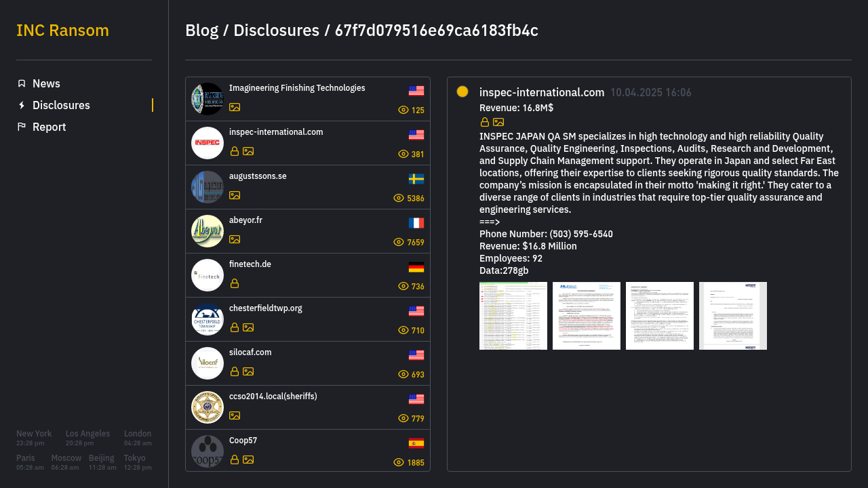
Task: Click the image icon under chesterfieldtwp.org
Action: [x=248, y=327]
